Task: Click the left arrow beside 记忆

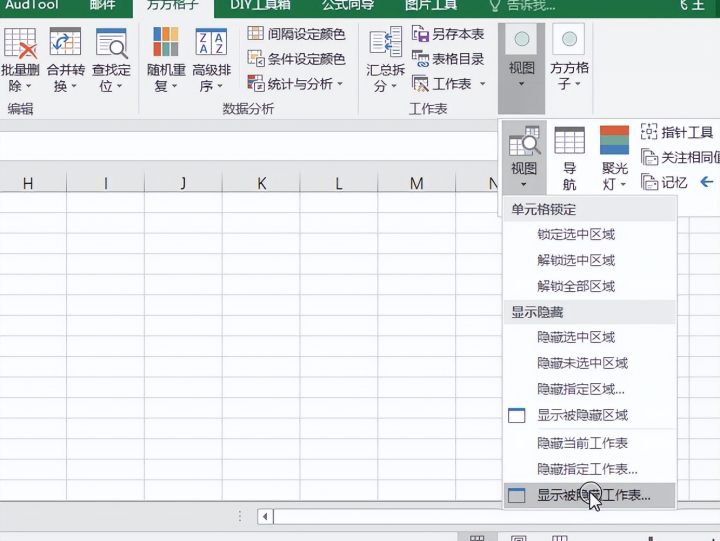Action: pyautogui.click(x=707, y=182)
